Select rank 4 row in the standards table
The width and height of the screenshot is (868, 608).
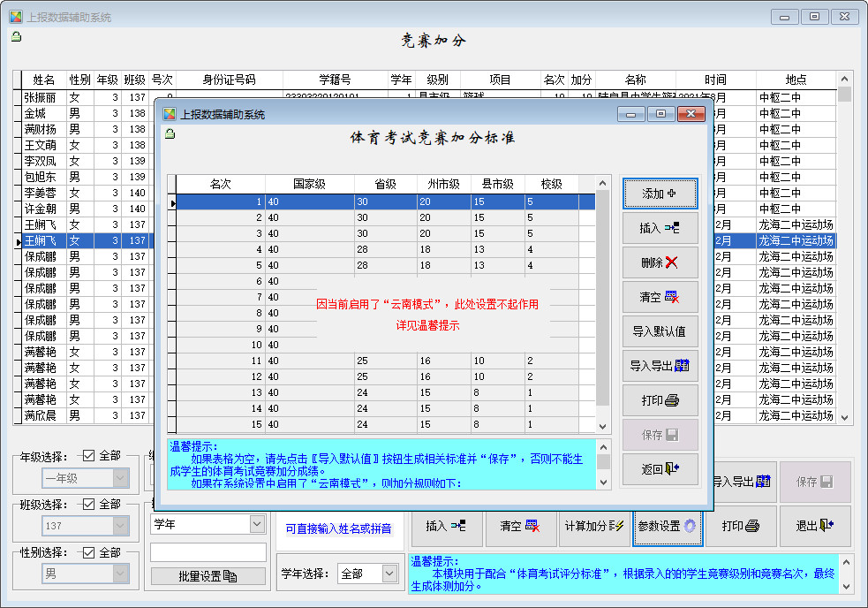pos(386,249)
